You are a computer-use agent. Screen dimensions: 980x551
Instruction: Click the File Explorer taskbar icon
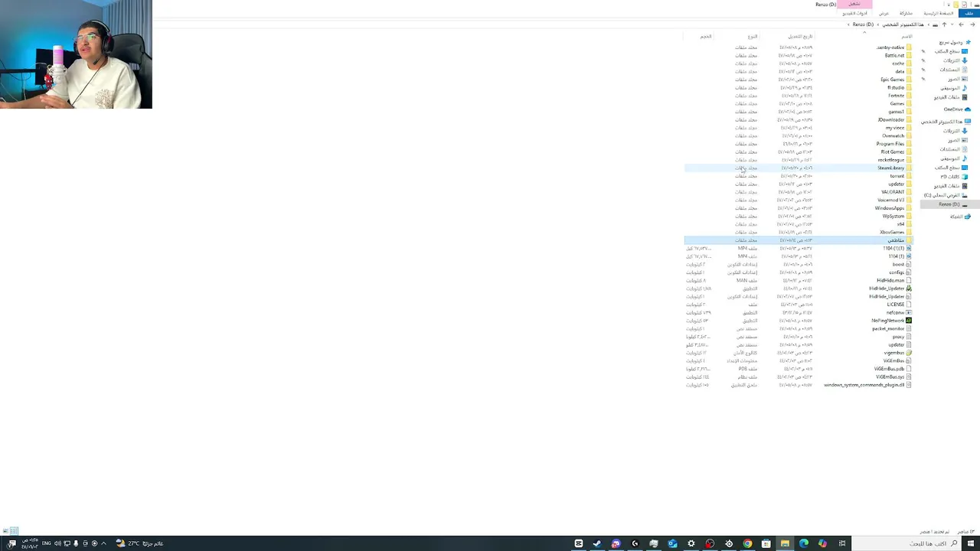click(x=785, y=543)
